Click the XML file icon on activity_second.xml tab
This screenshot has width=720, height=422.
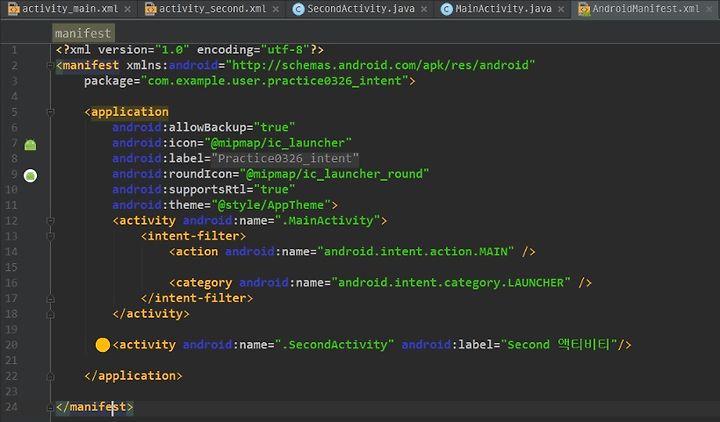tap(150, 9)
